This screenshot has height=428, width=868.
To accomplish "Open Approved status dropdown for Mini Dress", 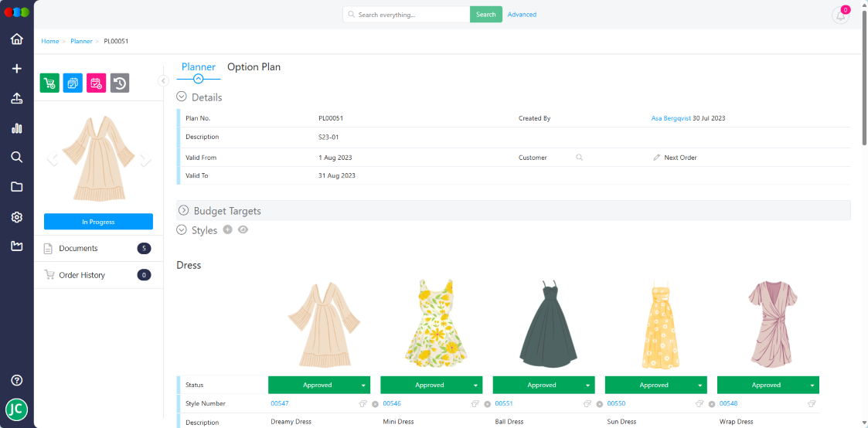I will [x=475, y=385].
